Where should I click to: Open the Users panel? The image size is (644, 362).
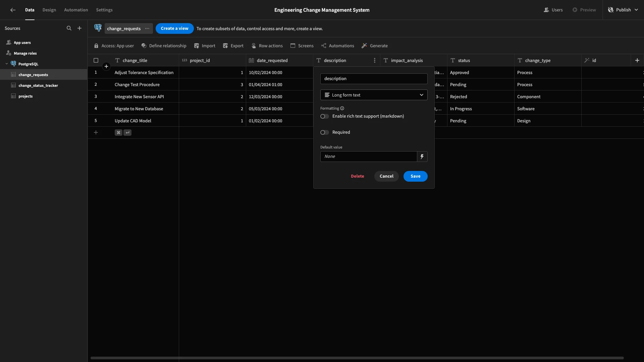(x=553, y=10)
